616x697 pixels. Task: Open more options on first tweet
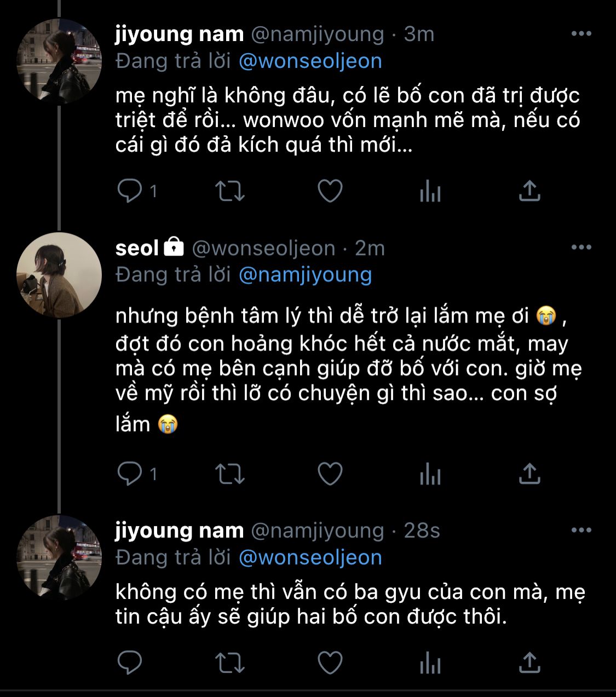pyautogui.click(x=581, y=34)
